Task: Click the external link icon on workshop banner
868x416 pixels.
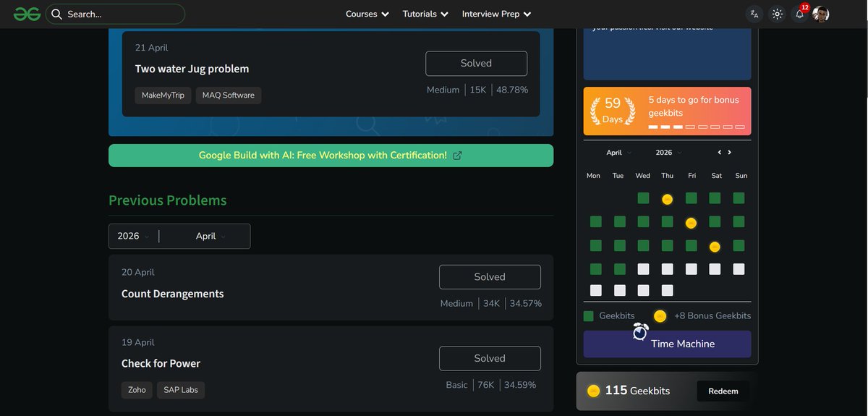Action: coord(457,156)
